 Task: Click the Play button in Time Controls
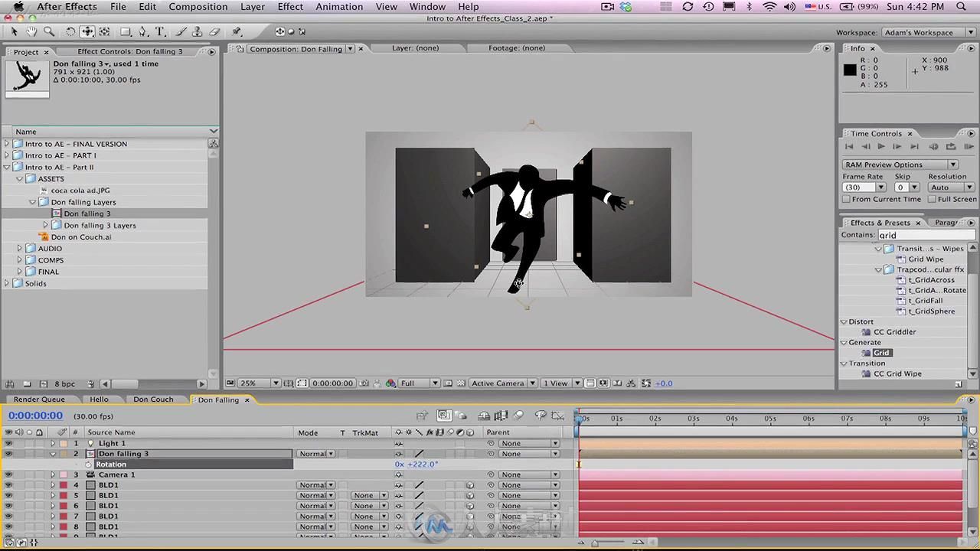pos(881,146)
